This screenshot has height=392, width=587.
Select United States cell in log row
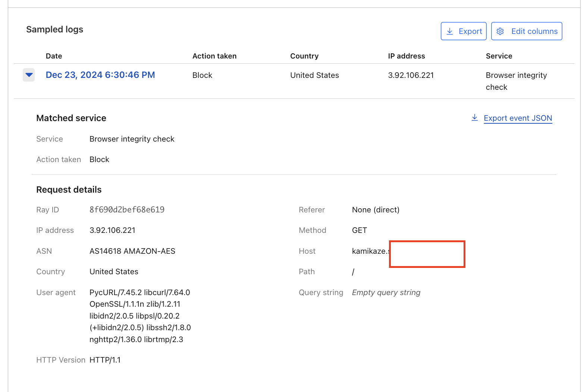click(x=314, y=75)
